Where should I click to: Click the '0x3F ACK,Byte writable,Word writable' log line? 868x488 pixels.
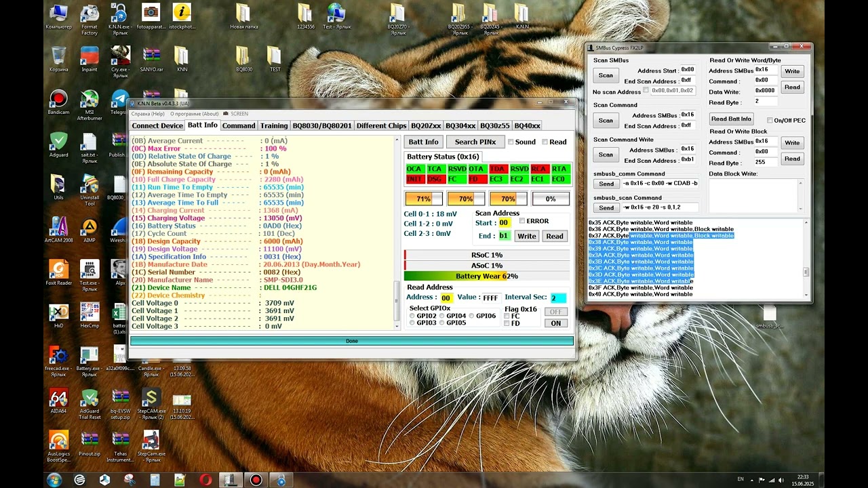[641, 287]
